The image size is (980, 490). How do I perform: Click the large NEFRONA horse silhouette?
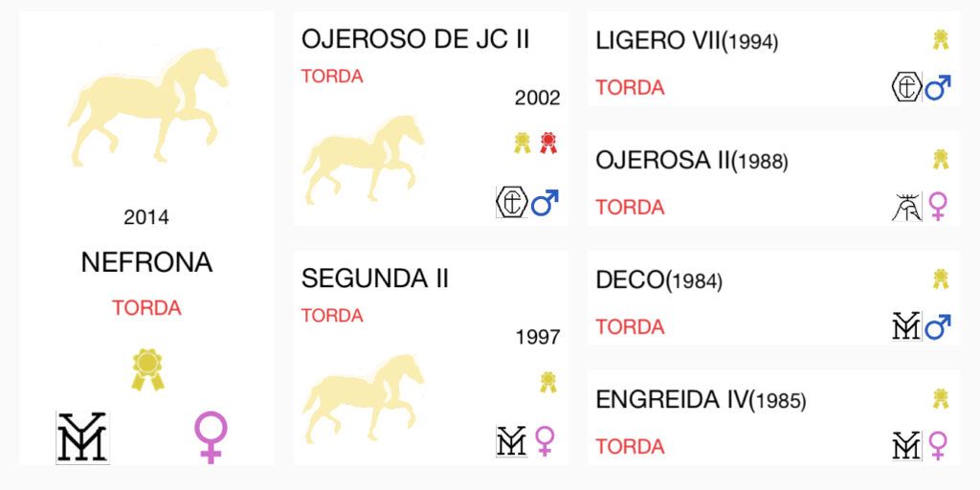[147, 106]
